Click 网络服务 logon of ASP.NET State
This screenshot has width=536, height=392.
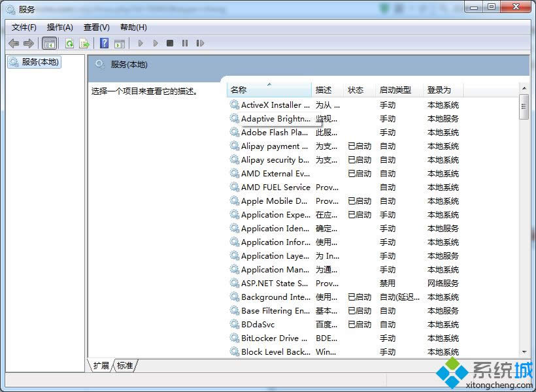443,284
